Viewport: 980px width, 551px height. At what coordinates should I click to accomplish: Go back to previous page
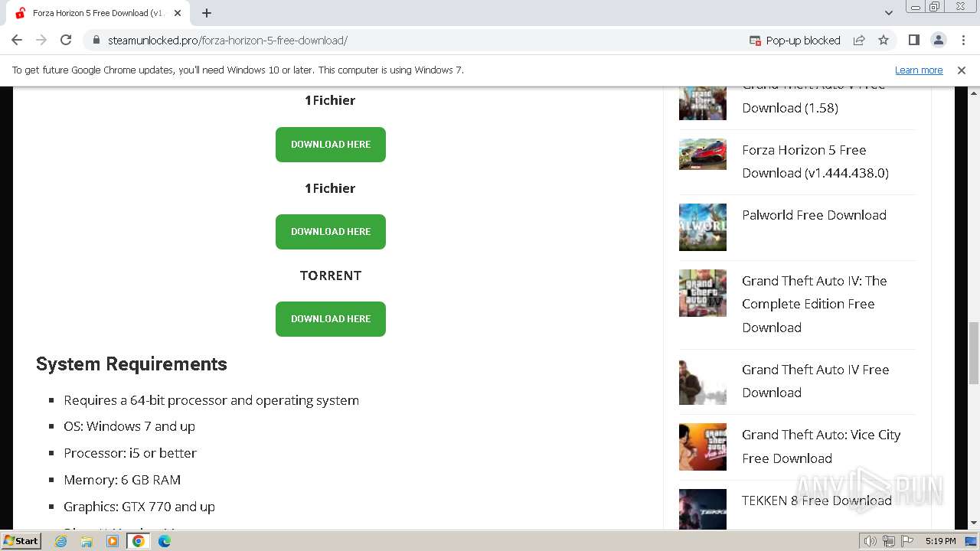point(17,40)
